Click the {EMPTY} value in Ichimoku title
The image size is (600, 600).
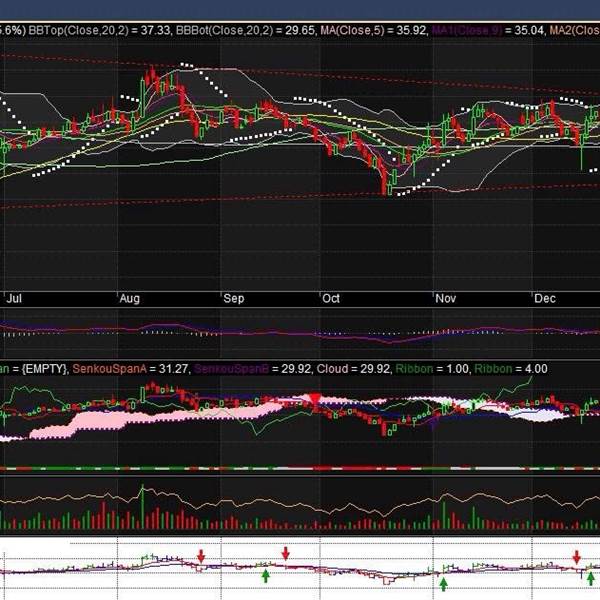(44, 369)
